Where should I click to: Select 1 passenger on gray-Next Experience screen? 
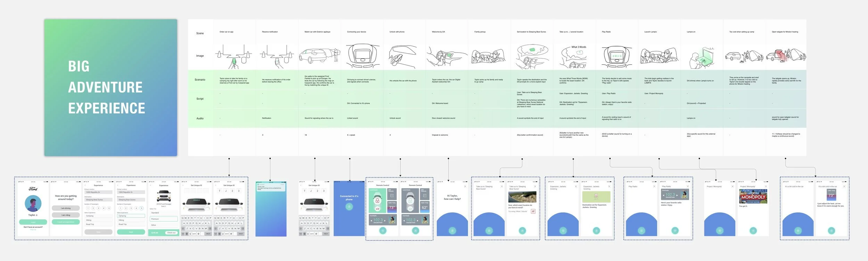pos(88,208)
